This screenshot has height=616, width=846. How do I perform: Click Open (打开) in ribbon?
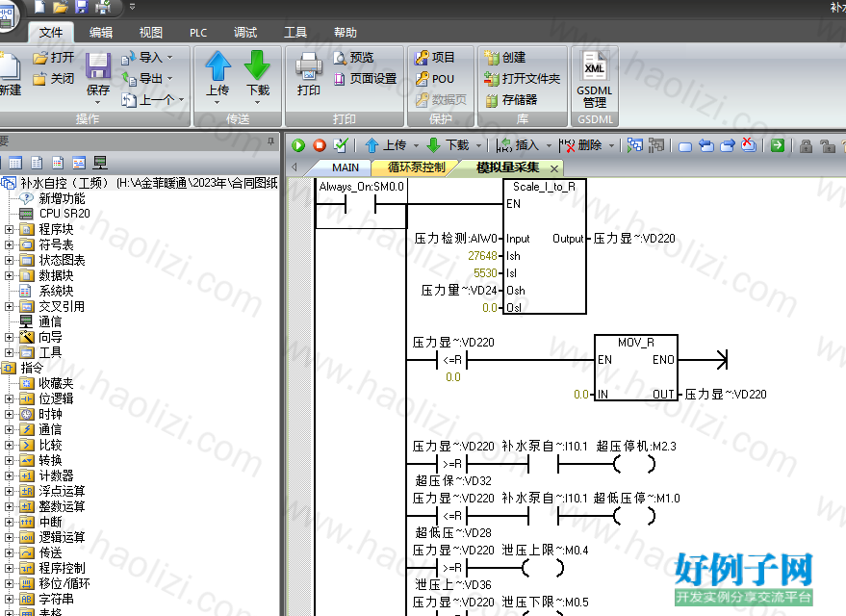(x=53, y=57)
